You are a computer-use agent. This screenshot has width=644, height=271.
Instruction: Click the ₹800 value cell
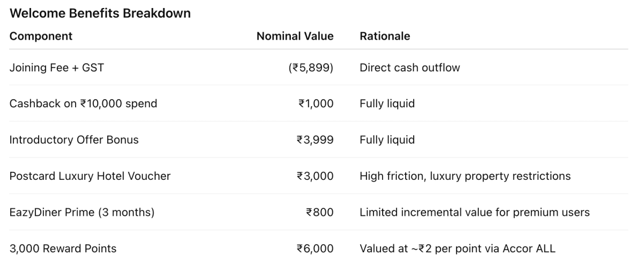click(319, 213)
